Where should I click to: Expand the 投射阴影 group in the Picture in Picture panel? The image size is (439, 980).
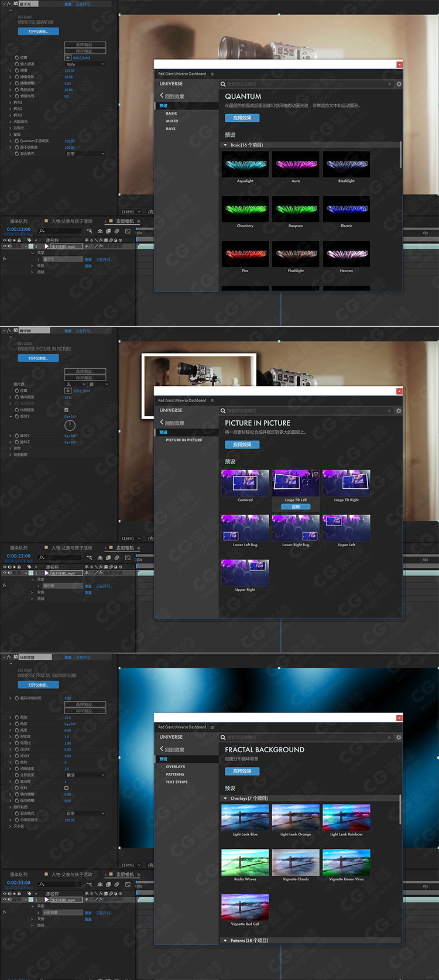pos(11,454)
